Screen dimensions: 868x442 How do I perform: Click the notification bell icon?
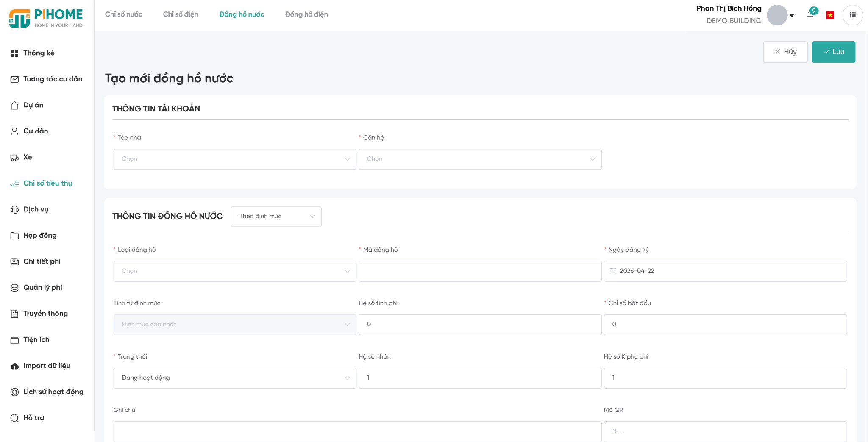(810, 14)
